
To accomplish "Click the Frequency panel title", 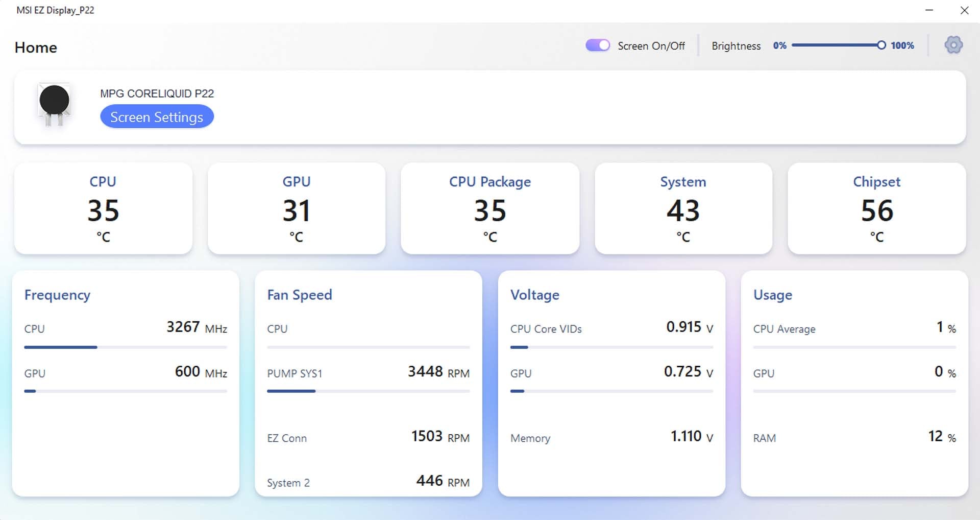I will tap(57, 295).
